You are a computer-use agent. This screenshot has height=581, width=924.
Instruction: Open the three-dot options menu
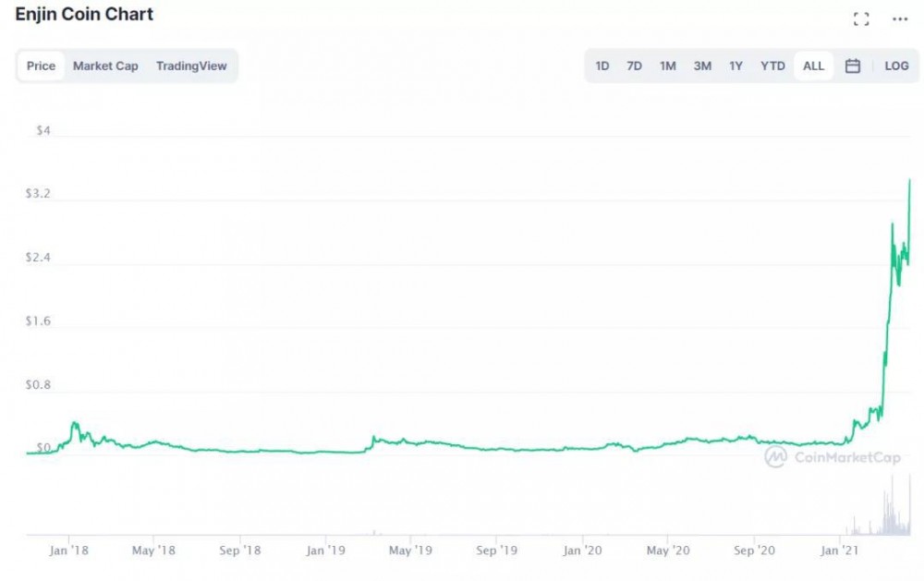[x=901, y=17]
